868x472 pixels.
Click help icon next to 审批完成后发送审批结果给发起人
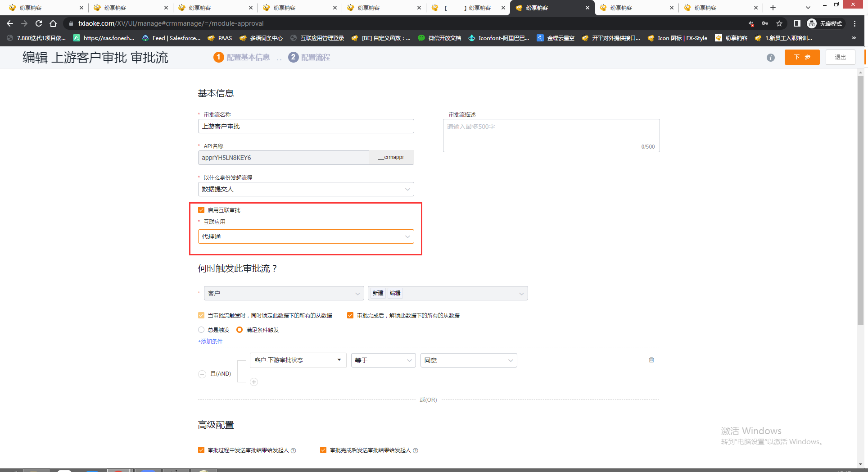pos(416,450)
